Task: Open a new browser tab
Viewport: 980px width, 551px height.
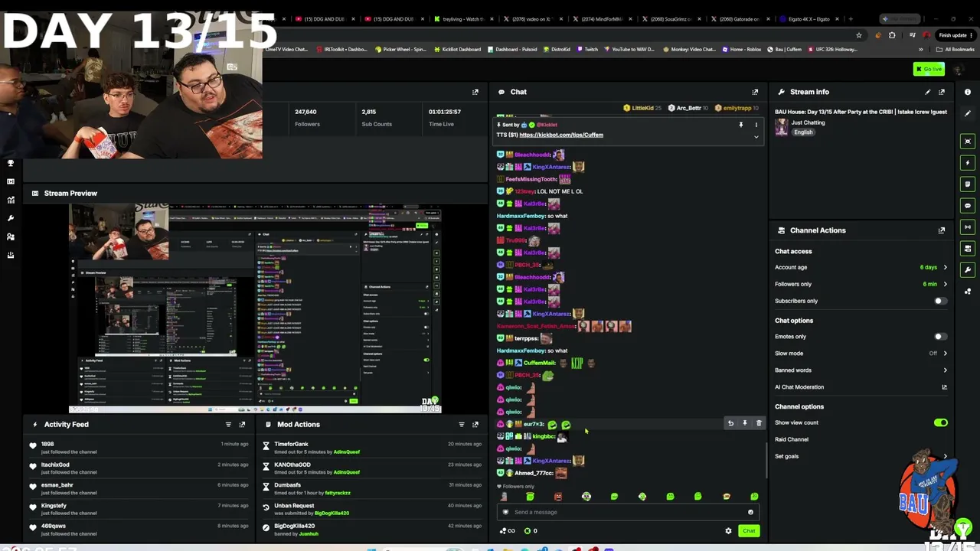Action: click(x=850, y=19)
